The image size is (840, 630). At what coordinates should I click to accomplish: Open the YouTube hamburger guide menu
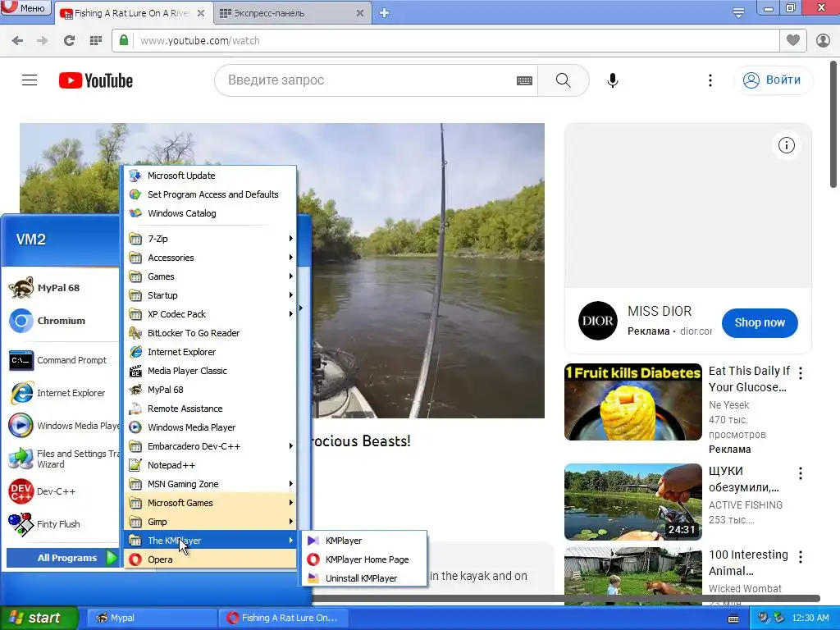(30, 80)
